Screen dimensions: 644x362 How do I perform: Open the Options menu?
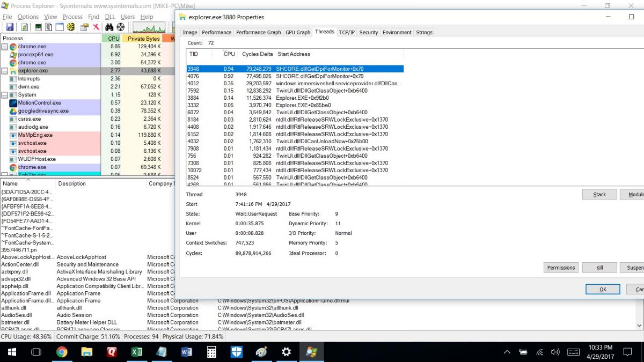[x=28, y=17]
